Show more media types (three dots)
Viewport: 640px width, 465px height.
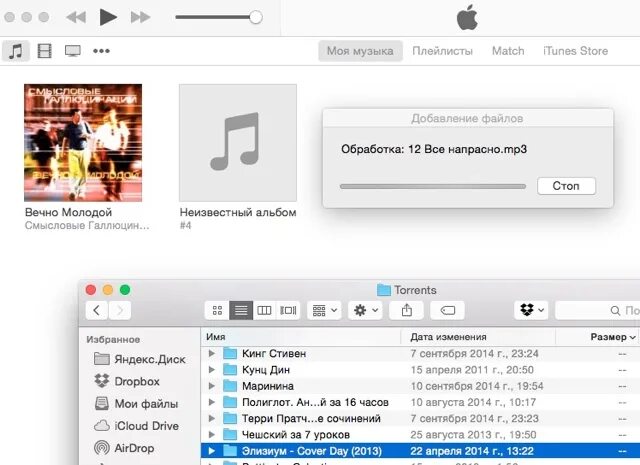(101, 51)
